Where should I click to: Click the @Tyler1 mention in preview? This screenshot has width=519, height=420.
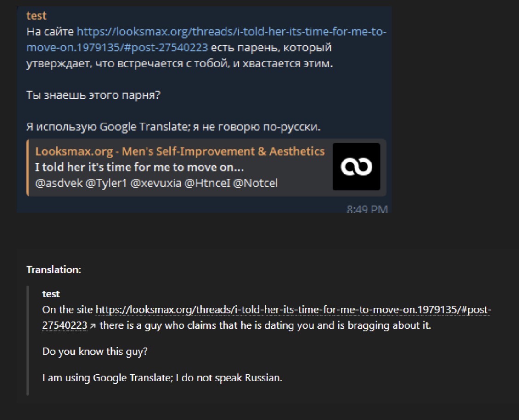[106, 183]
